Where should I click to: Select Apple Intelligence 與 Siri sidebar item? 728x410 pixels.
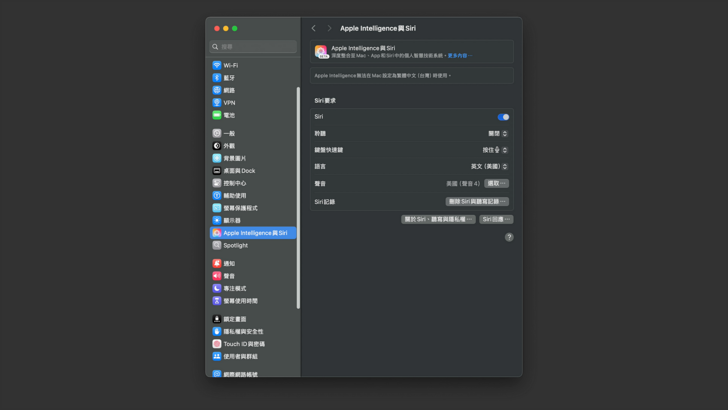click(253, 233)
